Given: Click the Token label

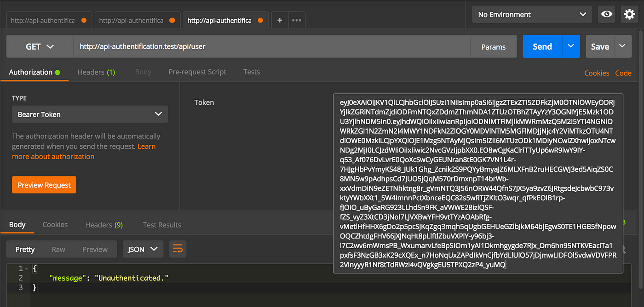Looking at the screenshot, I should [x=204, y=102].
